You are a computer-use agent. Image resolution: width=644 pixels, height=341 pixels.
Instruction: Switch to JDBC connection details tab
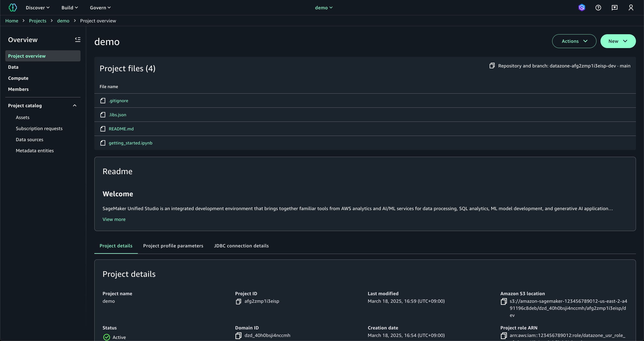point(241,246)
